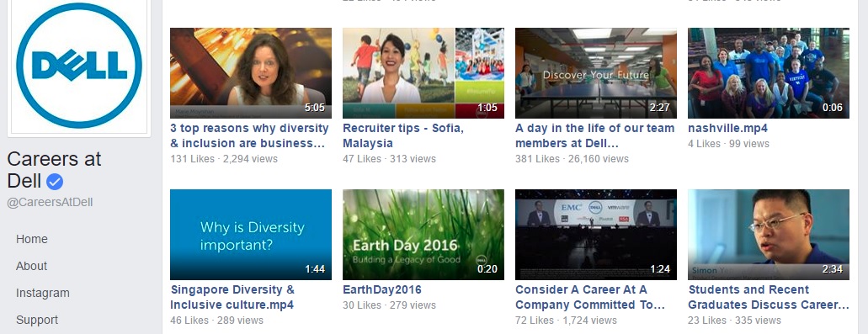Play the nashville.mp4 group photo thumbnail
This screenshot has height=334, width=868.
pyautogui.click(x=769, y=73)
